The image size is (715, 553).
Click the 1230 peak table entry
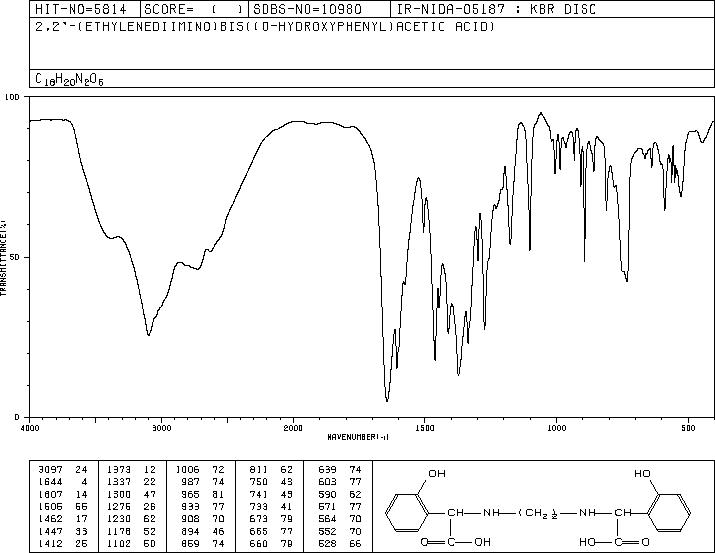click(131, 519)
